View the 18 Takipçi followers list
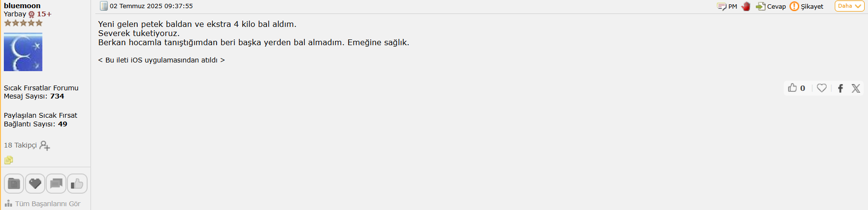The image size is (868, 210). coord(20,145)
